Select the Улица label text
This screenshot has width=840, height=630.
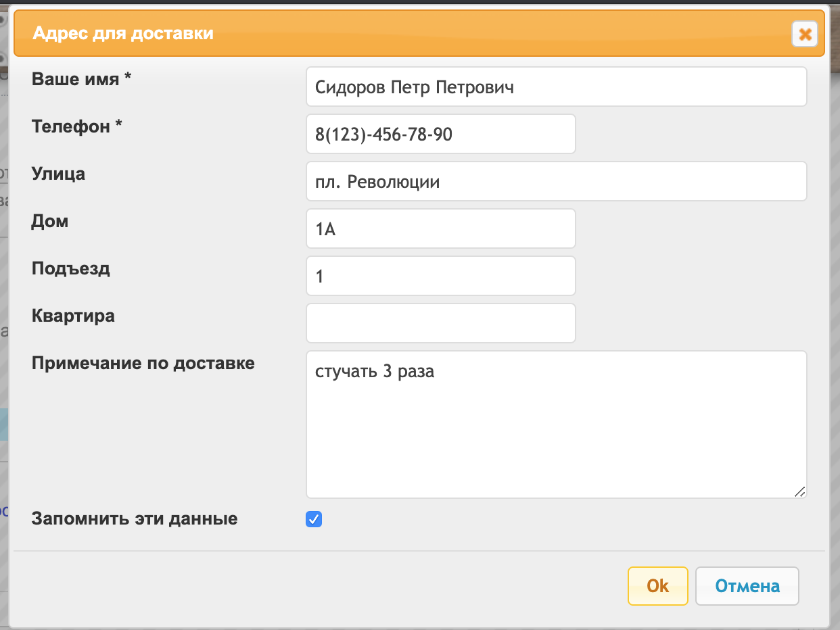point(58,174)
